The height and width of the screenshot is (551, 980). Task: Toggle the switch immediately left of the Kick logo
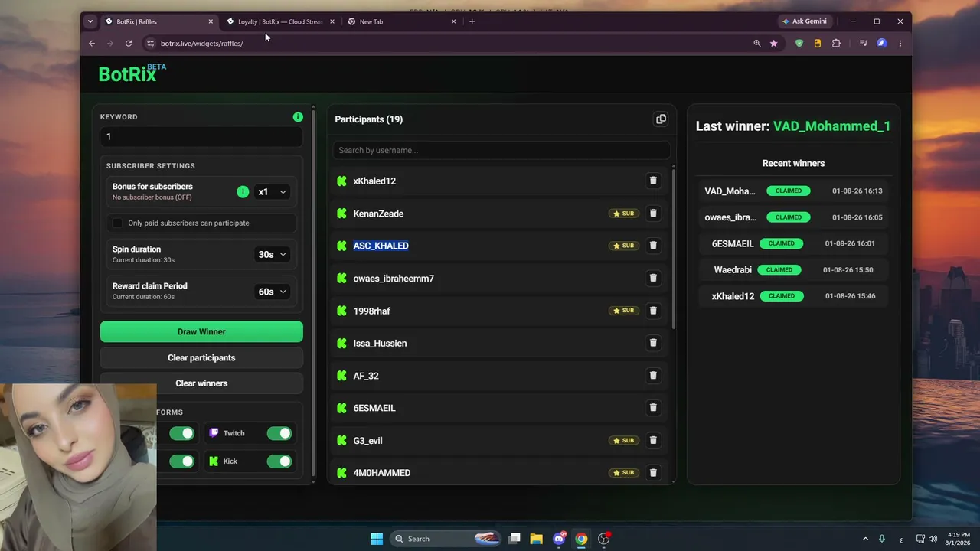click(x=182, y=461)
